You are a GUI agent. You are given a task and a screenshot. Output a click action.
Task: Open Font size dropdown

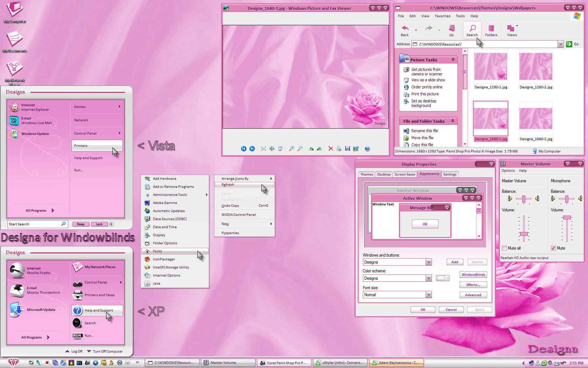[x=428, y=295]
